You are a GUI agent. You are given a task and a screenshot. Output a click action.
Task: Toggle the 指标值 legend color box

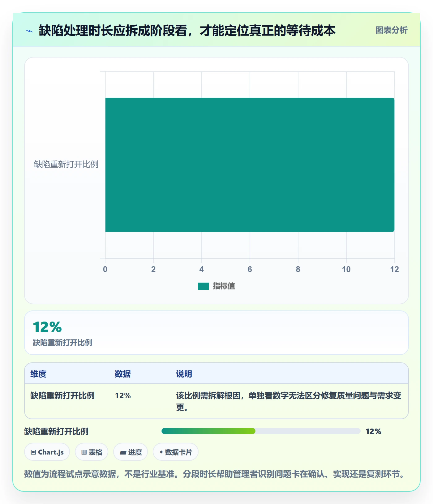coord(204,286)
